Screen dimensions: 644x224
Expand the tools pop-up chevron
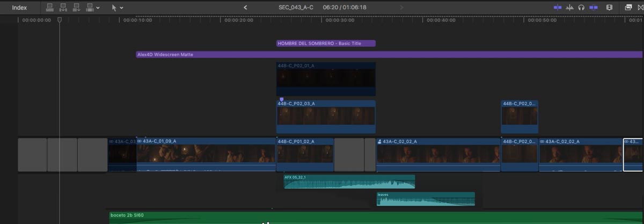[x=121, y=8]
